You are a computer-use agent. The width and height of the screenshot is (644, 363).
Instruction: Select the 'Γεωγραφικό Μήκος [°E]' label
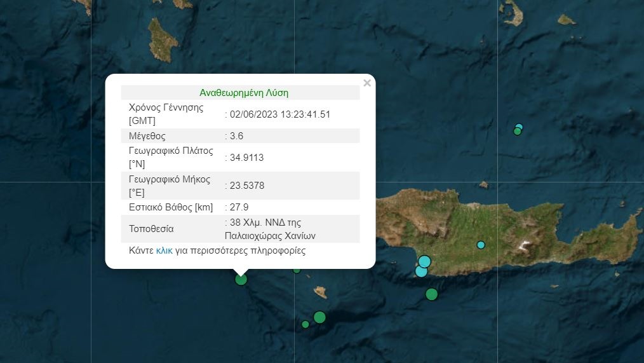169,186
